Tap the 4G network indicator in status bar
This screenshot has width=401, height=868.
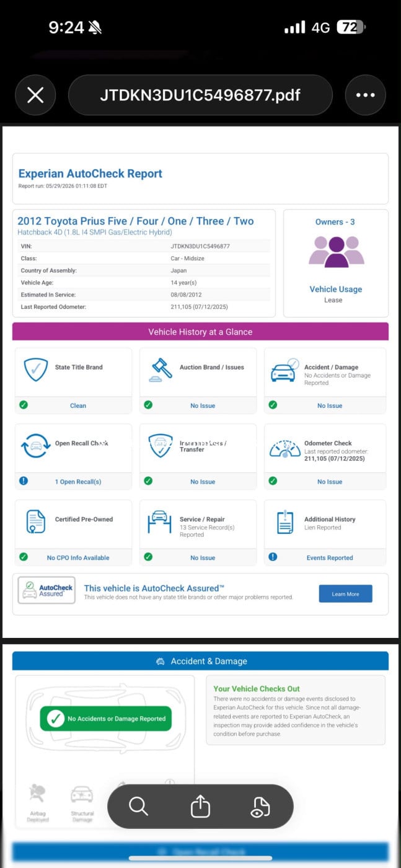point(320,27)
